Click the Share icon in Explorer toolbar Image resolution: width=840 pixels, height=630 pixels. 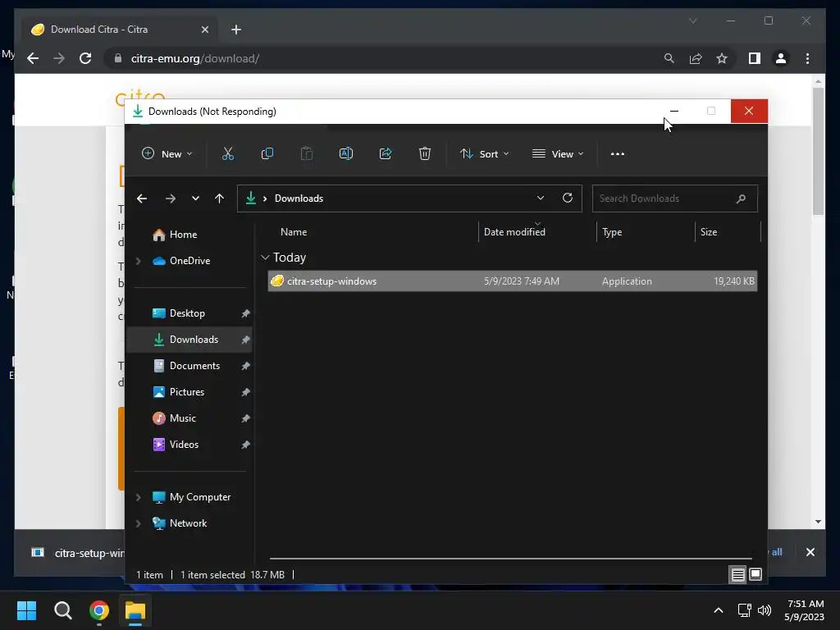386,153
